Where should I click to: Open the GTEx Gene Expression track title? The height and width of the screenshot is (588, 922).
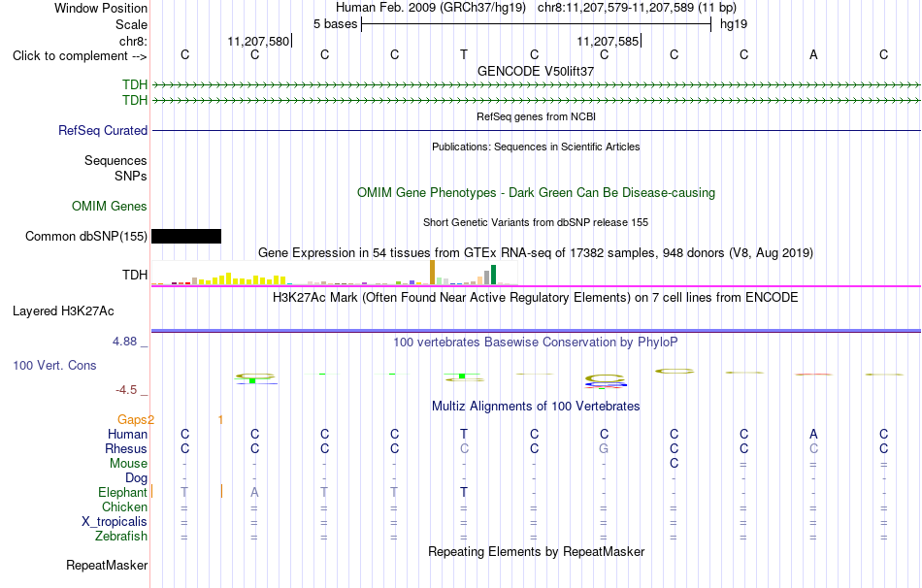coord(536,253)
